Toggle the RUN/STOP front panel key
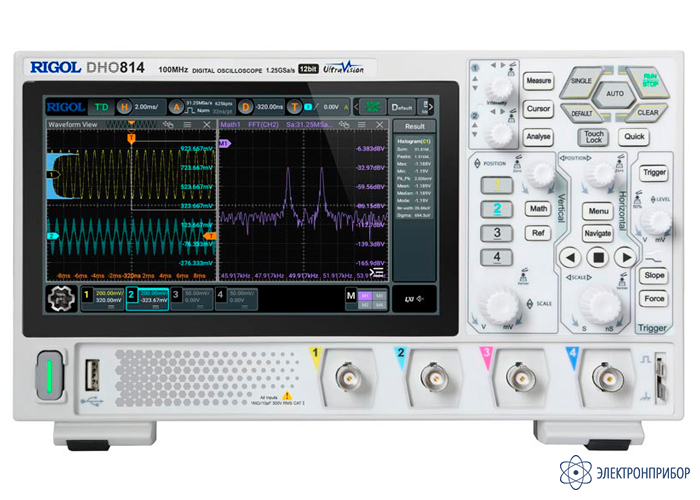 coord(649,81)
